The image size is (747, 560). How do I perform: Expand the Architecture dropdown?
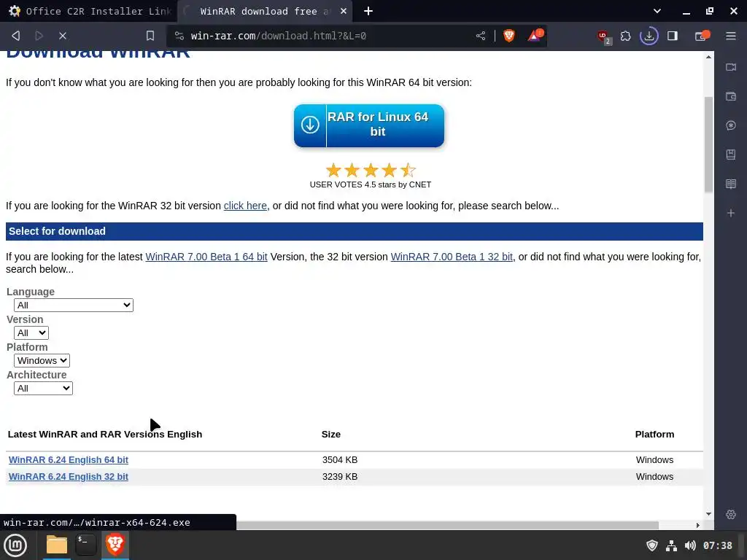click(x=43, y=388)
